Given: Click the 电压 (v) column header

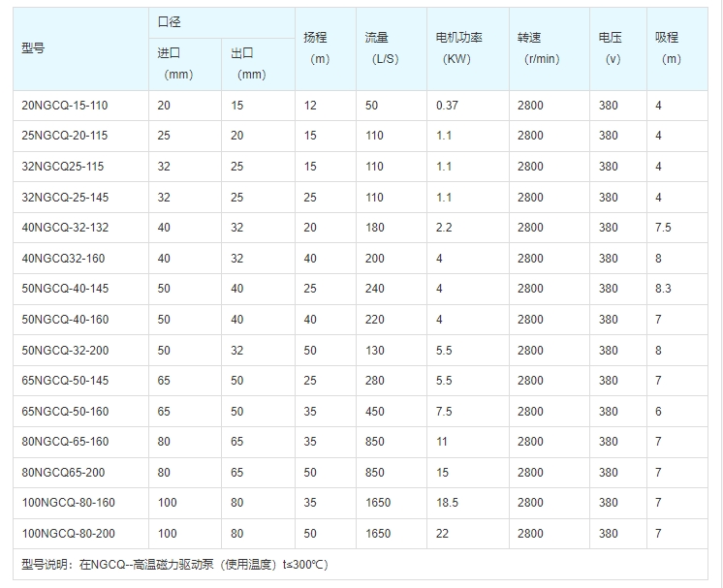Looking at the screenshot, I should pos(618,48).
